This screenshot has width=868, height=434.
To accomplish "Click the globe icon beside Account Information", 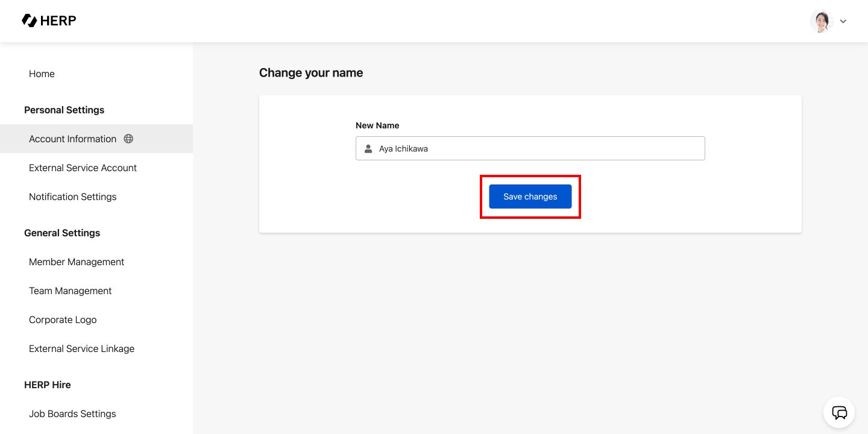I will click(x=128, y=139).
